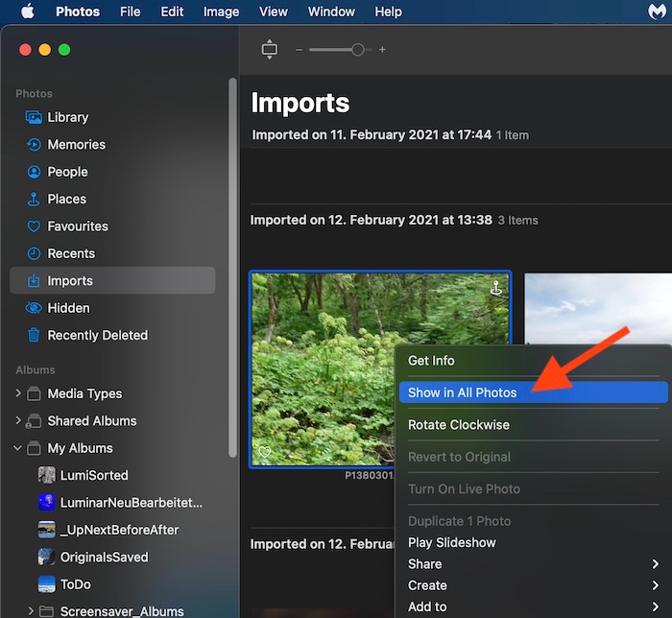This screenshot has width=672, height=618.
Task: Open Favourites heart icon in sidebar
Action: (34, 226)
